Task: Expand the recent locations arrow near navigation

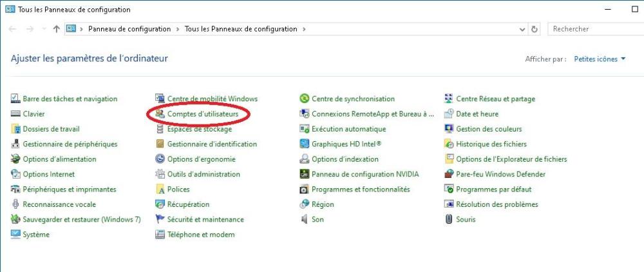Action: click(x=44, y=29)
